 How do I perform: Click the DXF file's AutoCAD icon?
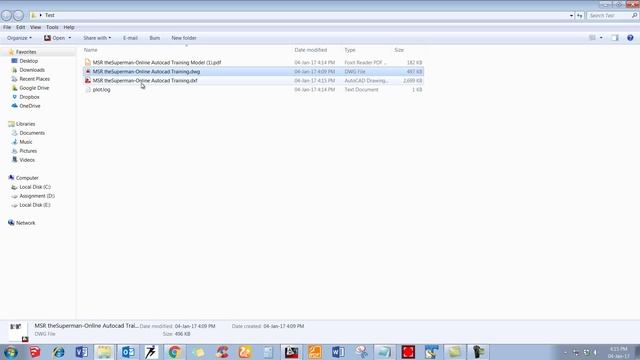[88, 80]
